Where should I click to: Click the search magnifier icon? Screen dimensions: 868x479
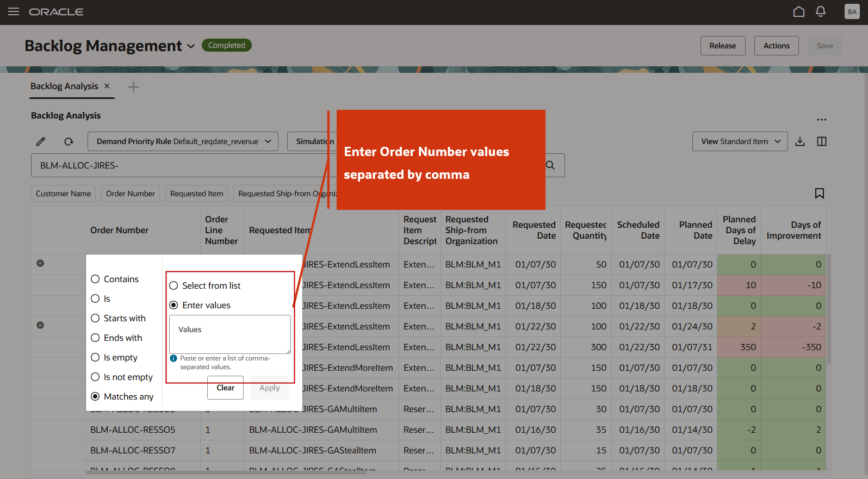[550, 165]
